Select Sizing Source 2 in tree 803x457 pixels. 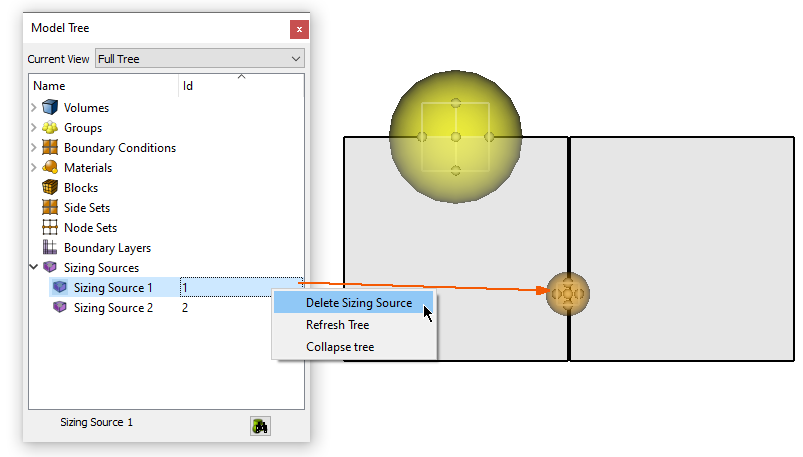113,308
